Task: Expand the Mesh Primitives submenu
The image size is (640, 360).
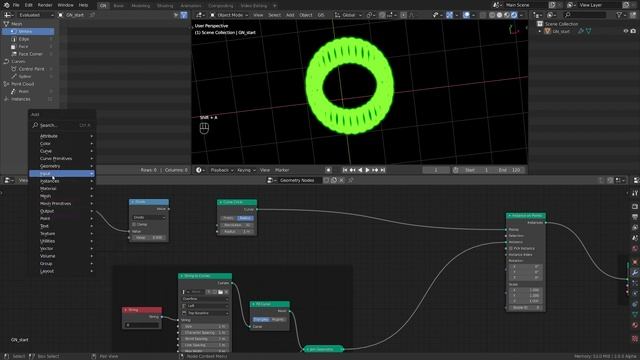Action: pos(62,203)
